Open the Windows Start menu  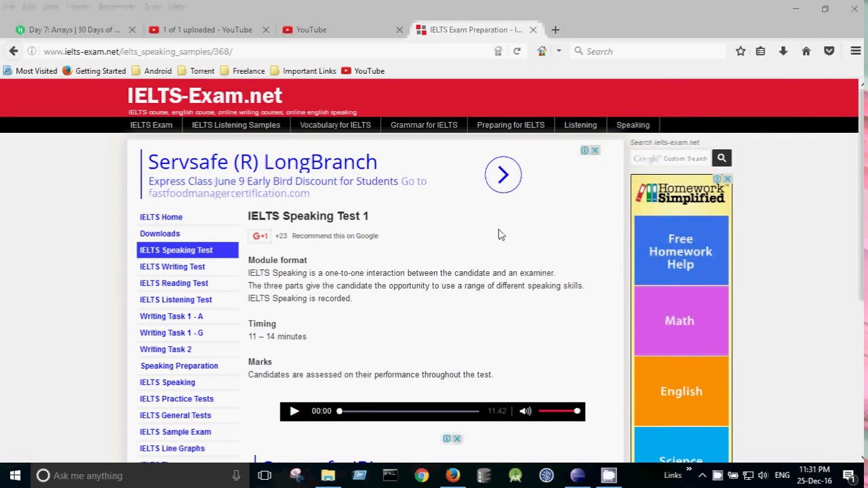[15, 475]
